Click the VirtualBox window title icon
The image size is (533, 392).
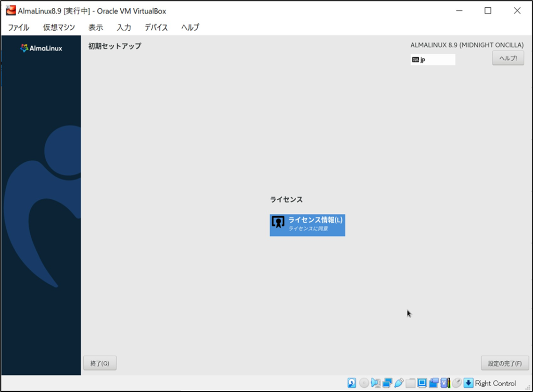click(x=11, y=10)
